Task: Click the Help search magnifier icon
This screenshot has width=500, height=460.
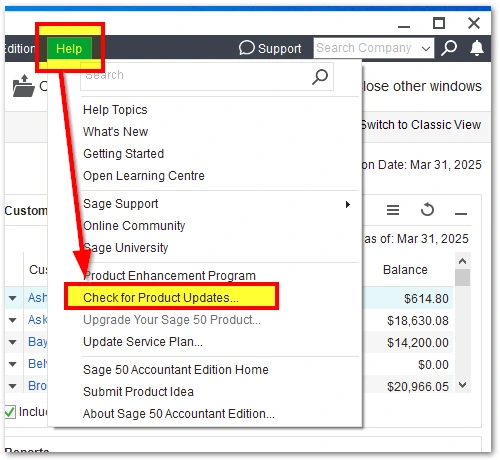Action: (320, 77)
